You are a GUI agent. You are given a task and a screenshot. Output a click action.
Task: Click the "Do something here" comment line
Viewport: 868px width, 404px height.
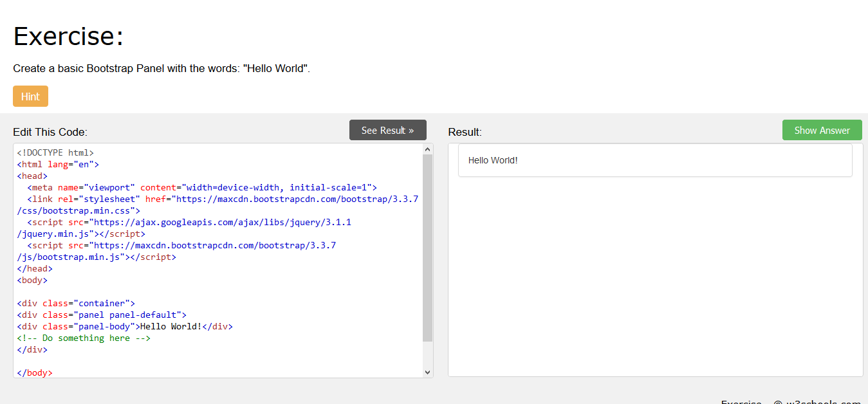click(84, 338)
